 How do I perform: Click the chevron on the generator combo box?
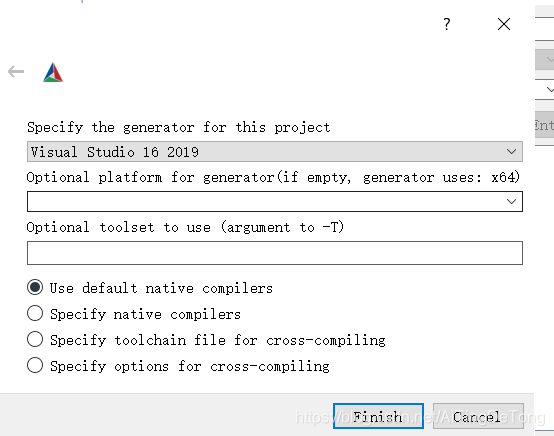pos(511,152)
